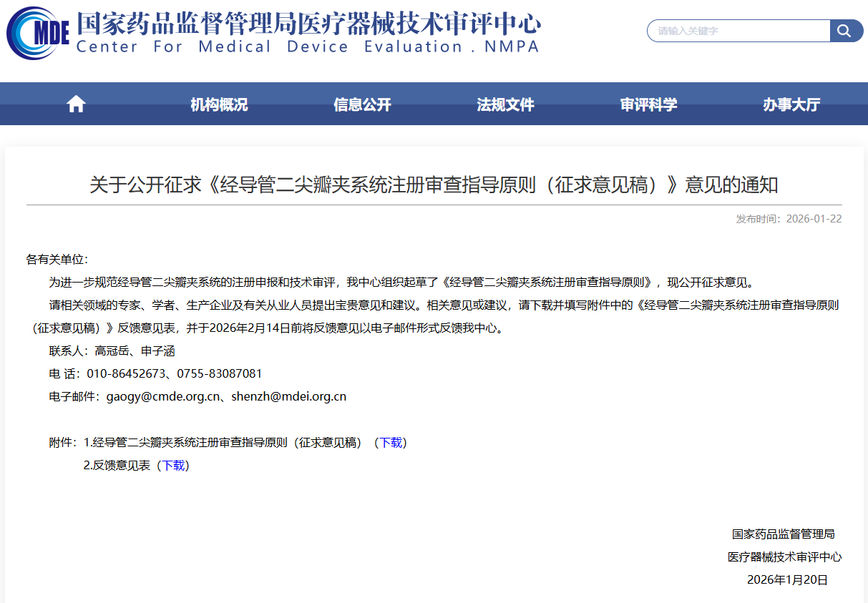Download attachment 1 guidance document draft
This screenshot has height=603, width=868.
(392, 443)
